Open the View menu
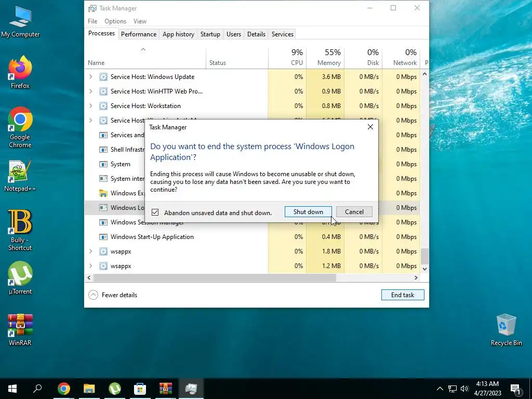This screenshot has height=399, width=532. [140, 21]
